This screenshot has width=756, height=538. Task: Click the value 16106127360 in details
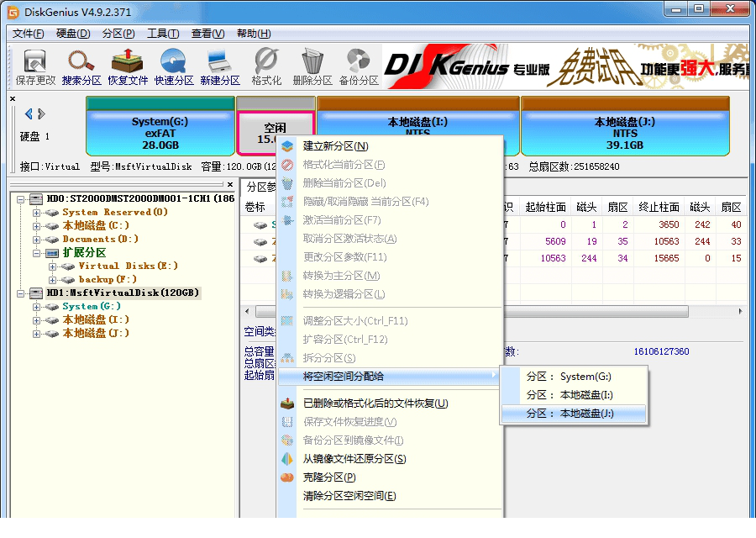(661, 351)
